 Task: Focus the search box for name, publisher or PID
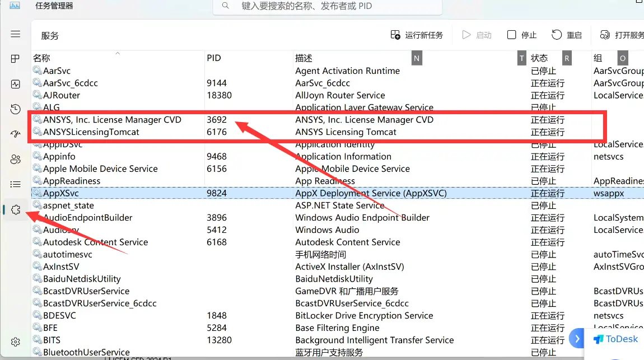click(x=328, y=6)
